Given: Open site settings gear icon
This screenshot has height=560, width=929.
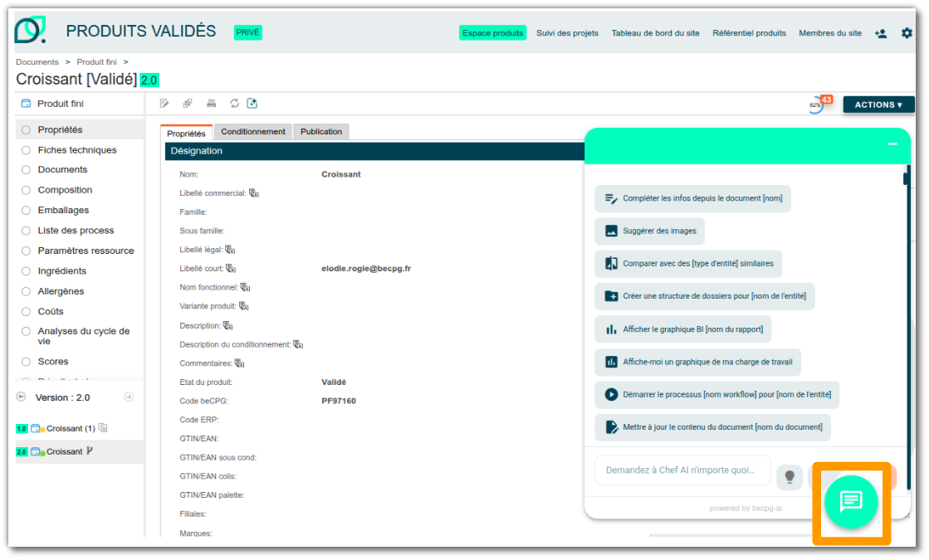Looking at the screenshot, I should [x=907, y=33].
